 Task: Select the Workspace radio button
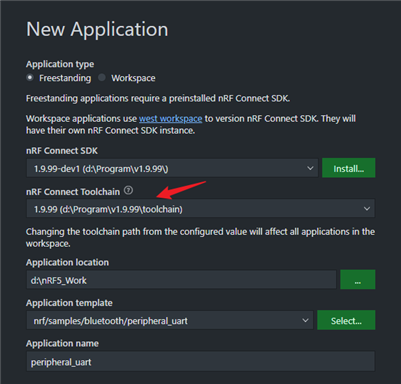[102, 78]
